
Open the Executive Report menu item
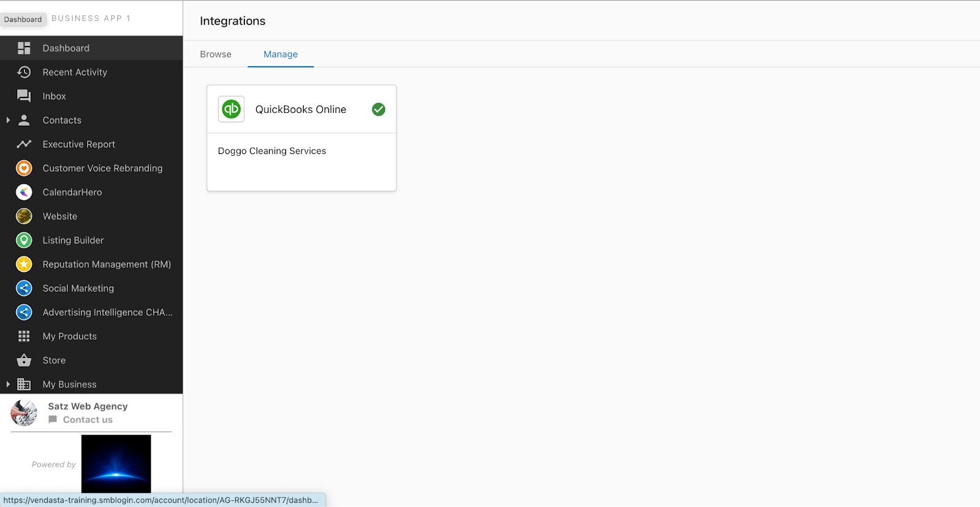click(91, 144)
